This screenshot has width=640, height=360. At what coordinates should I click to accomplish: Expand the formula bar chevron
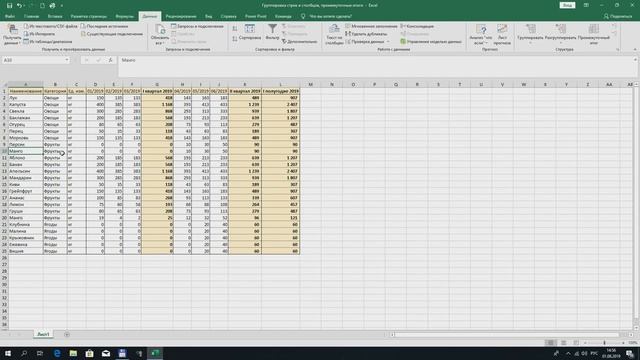[635, 60]
